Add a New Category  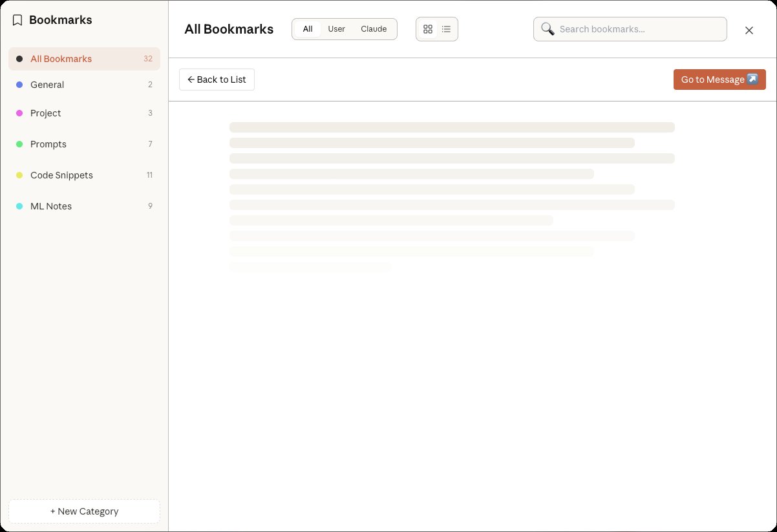pyautogui.click(x=84, y=511)
